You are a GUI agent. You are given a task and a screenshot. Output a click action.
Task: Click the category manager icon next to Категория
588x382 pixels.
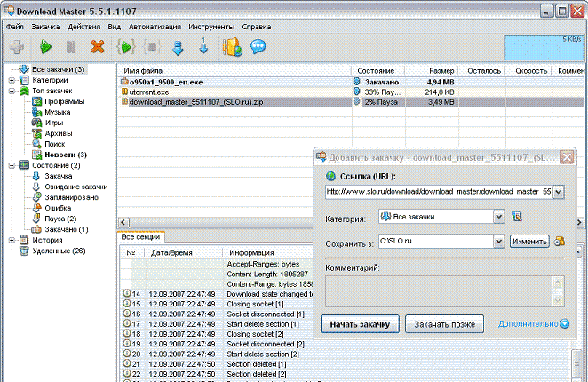point(517,217)
